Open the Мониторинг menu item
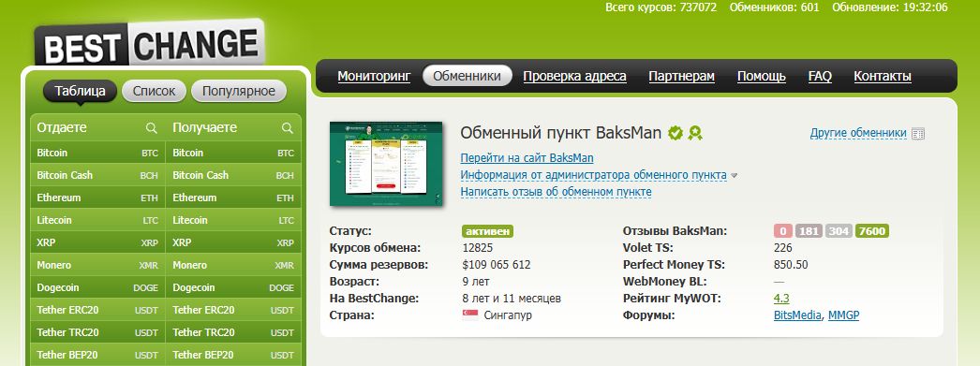 click(375, 76)
